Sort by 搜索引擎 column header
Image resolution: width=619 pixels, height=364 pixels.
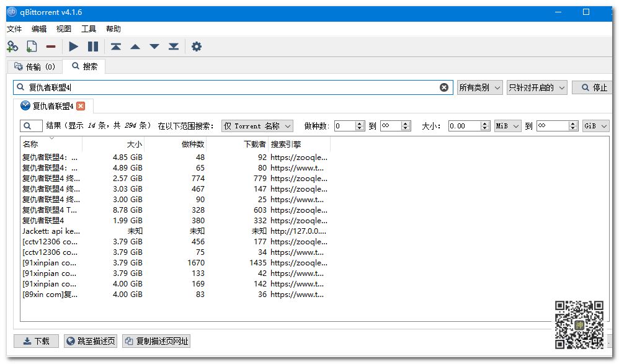click(x=299, y=144)
